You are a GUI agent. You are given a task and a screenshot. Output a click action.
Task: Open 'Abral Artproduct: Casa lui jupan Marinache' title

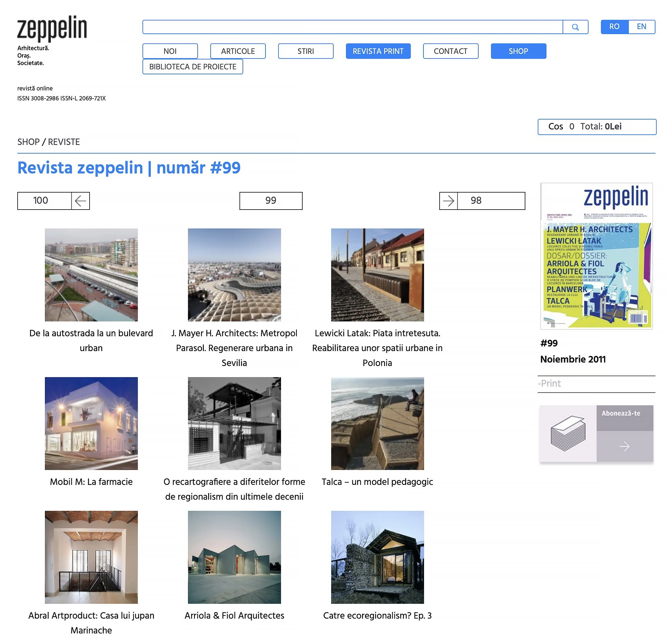pyautogui.click(x=91, y=623)
